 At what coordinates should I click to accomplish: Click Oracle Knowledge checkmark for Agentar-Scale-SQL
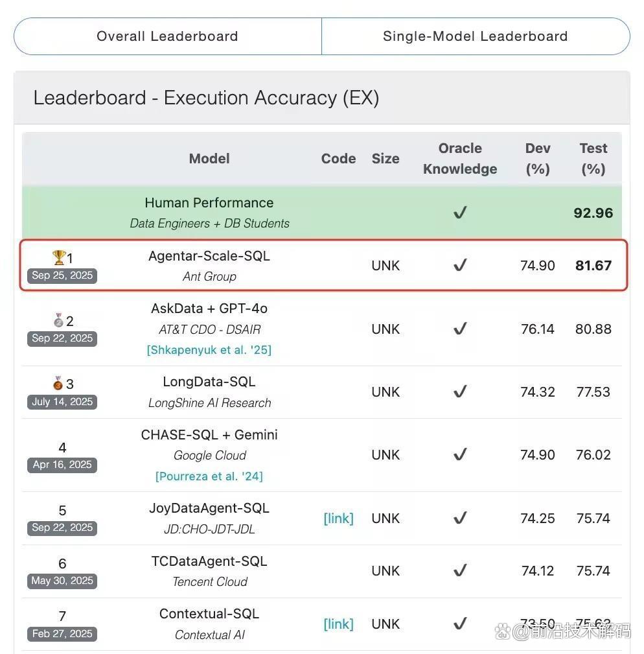pyautogui.click(x=460, y=265)
